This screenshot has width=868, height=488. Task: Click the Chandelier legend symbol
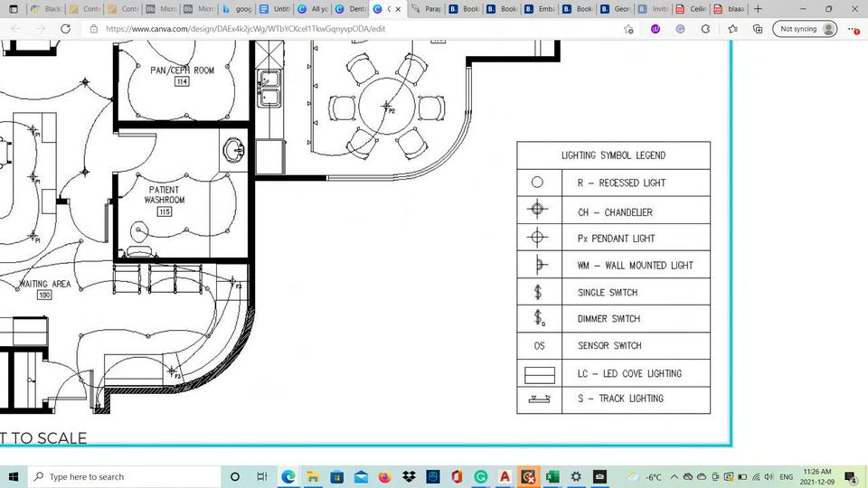click(x=537, y=209)
